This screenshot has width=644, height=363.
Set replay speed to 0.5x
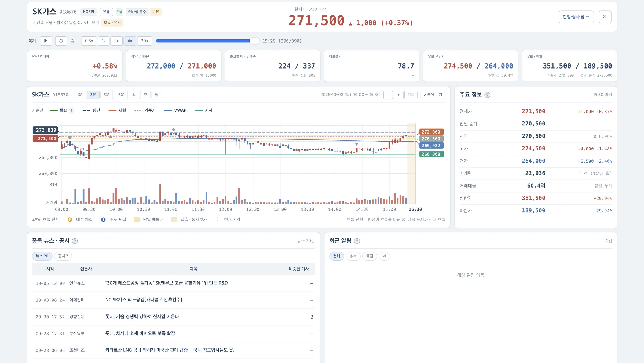tap(89, 41)
